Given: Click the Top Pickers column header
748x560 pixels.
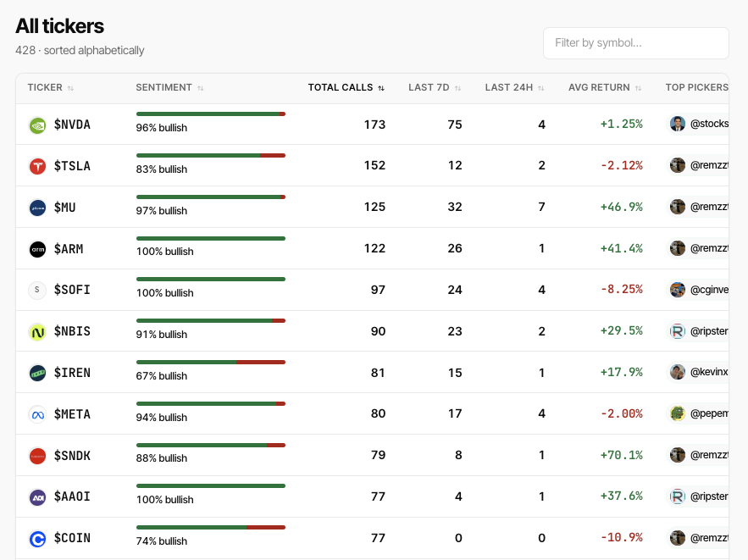Looking at the screenshot, I should (x=697, y=88).
